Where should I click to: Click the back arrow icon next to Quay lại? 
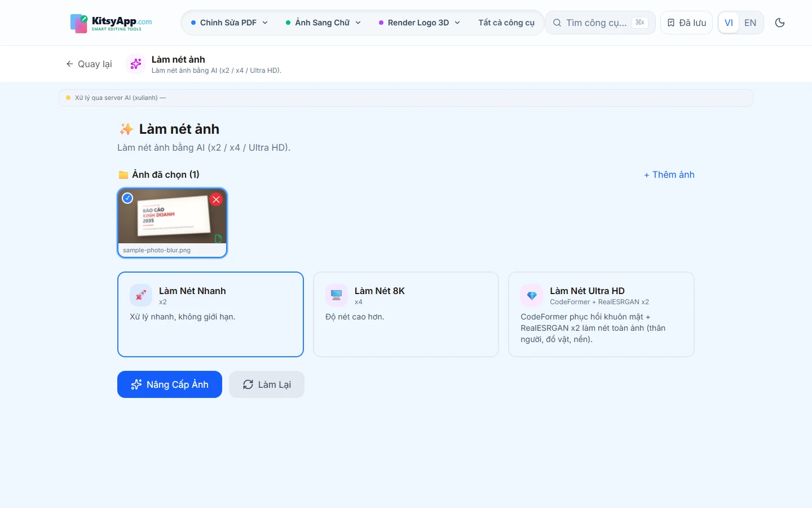coord(70,64)
